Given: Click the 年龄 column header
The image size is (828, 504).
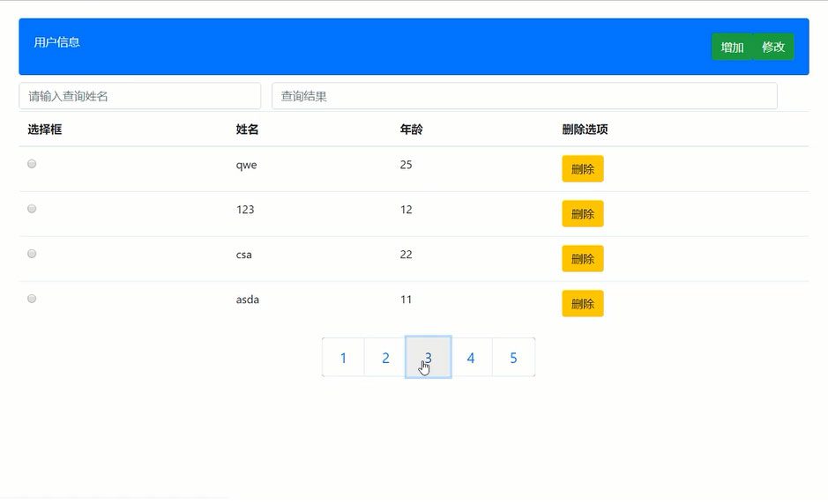Looking at the screenshot, I should click(411, 130).
